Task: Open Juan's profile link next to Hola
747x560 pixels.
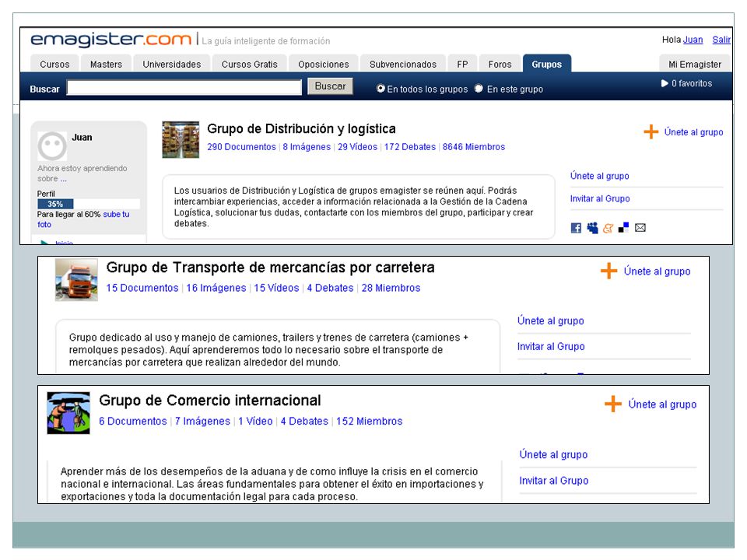Action: [x=693, y=40]
